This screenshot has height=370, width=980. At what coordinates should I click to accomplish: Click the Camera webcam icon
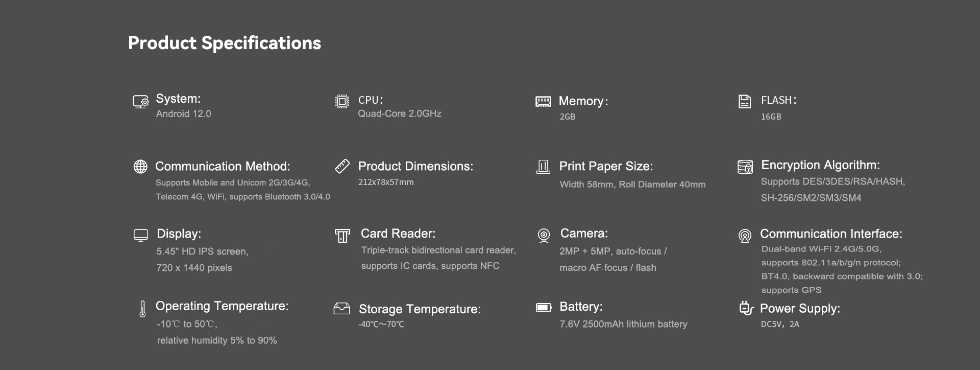(544, 236)
